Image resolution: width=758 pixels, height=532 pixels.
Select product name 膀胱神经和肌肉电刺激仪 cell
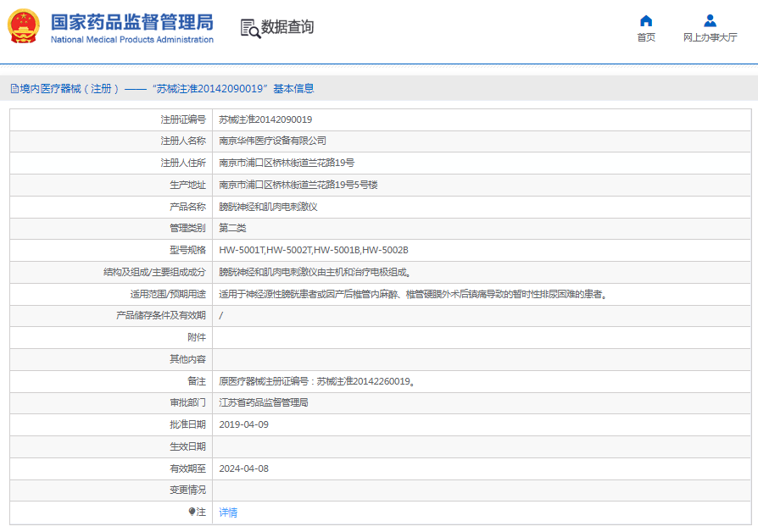pos(268,207)
